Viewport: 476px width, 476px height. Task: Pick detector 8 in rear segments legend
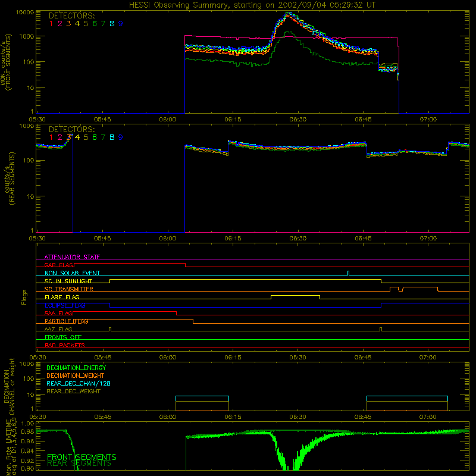tap(112, 137)
